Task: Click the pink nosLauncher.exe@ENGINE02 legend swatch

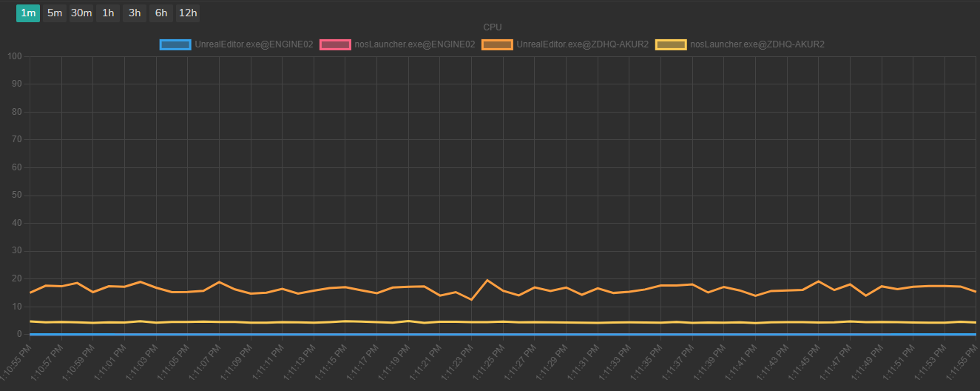Action: click(x=335, y=44)
